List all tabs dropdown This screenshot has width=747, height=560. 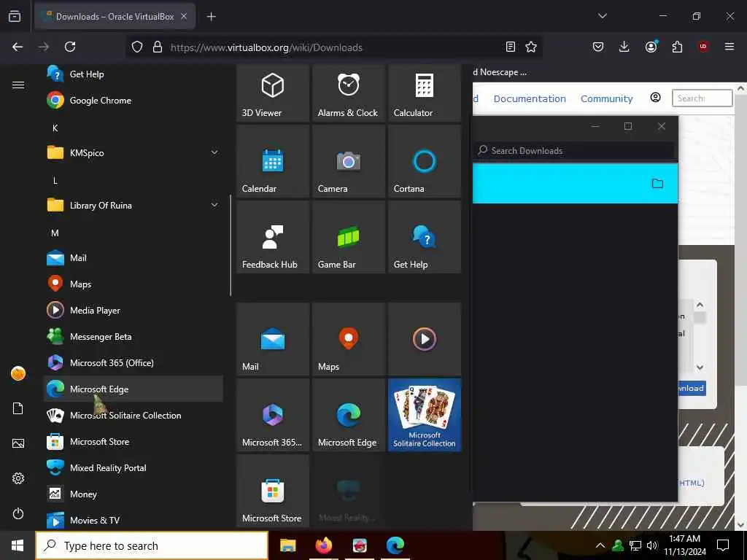[x=602, y=16]
